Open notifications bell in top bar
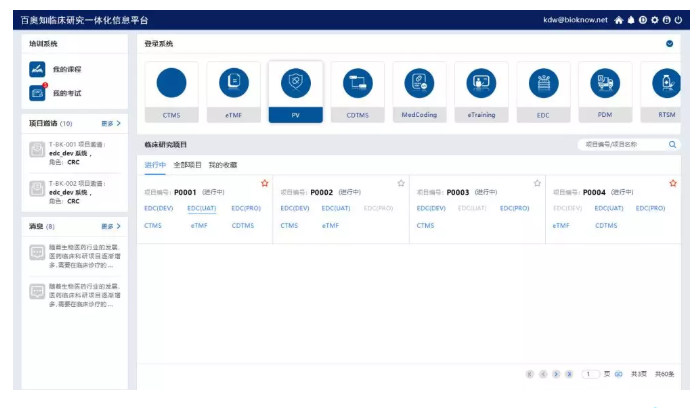Image resolution: width=700 pixels, height=408 pixels. [631, 19]
